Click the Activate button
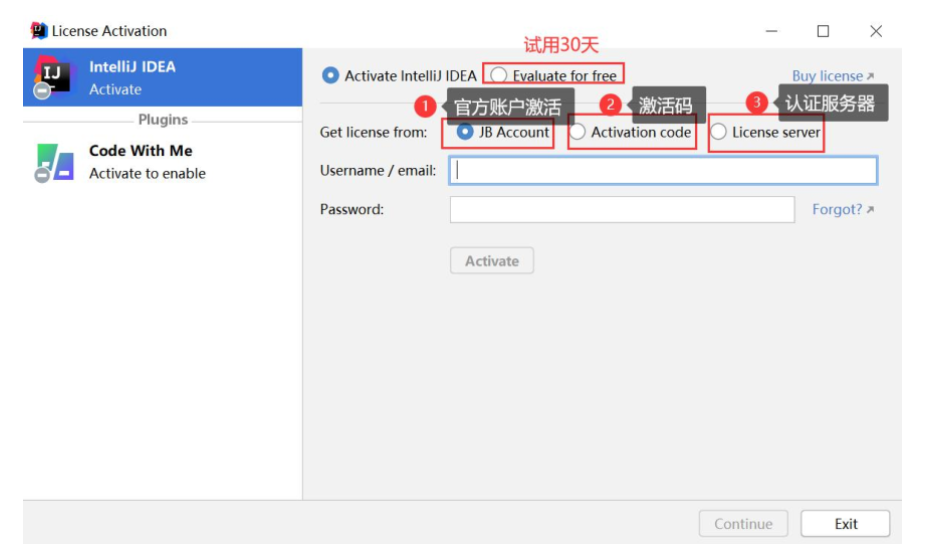 (x=492, y=261)
